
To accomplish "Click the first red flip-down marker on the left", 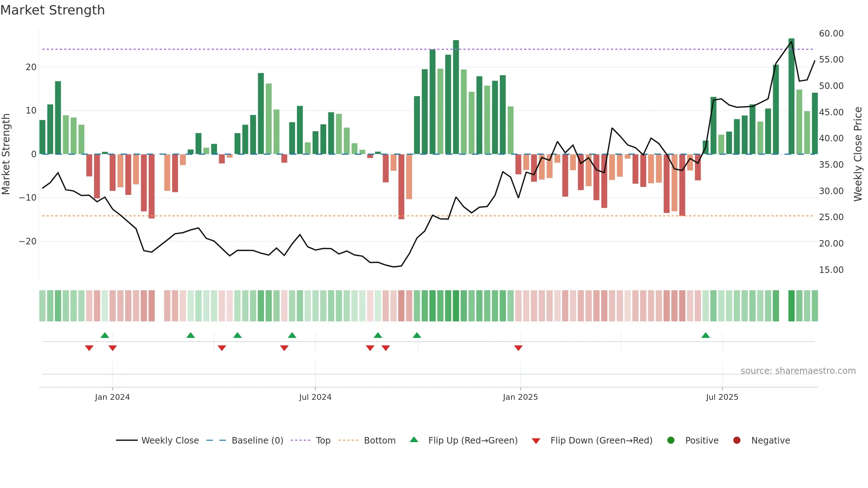I will point(89,348).
